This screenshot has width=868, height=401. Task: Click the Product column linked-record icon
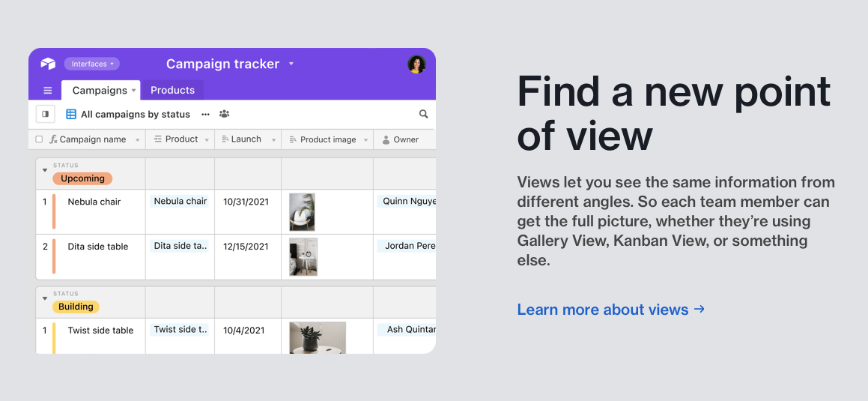(158, 139)
